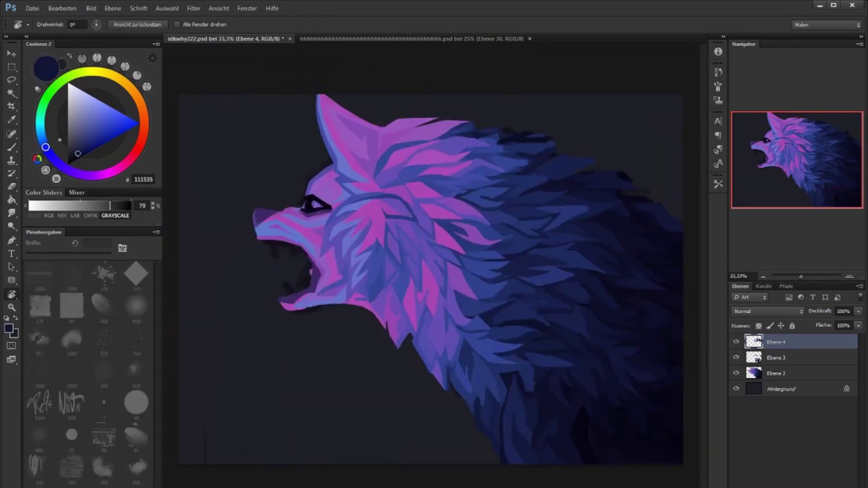Activate the Type tool in toolbox

pyautogui.click(x=12, y=253)
